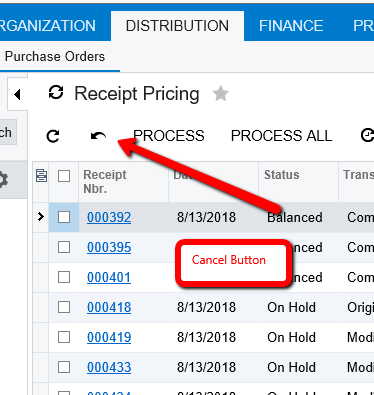The image size is (374, 395).
Task: Open receipt link 000433
Action: coord(109,367)
